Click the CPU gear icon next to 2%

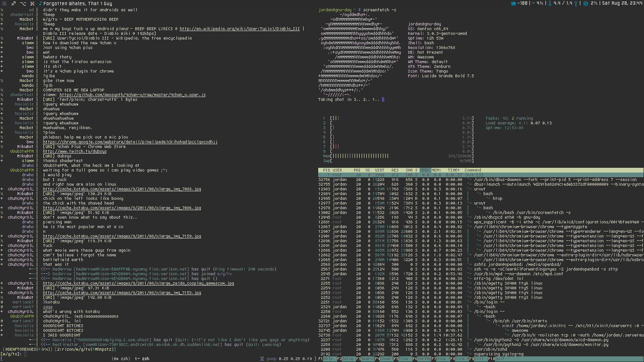point(586,3)
